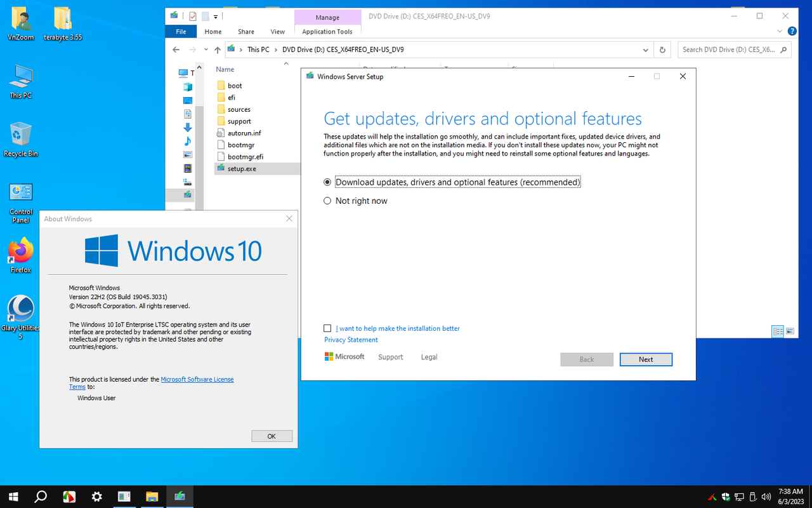Open the File tab in Explorer
Screen dimensions: 812x508
pyautogui.click(x=181, y=32)
